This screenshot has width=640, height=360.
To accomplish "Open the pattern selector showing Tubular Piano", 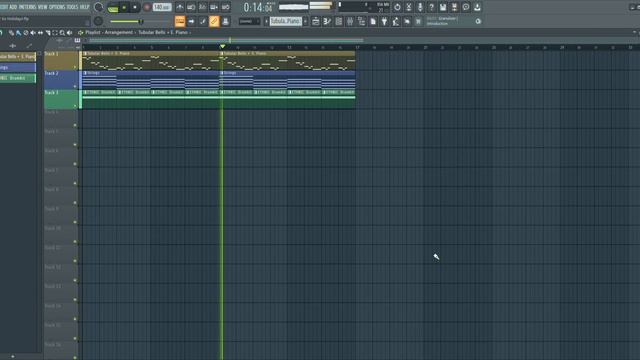I will click(x=286, y=21).
